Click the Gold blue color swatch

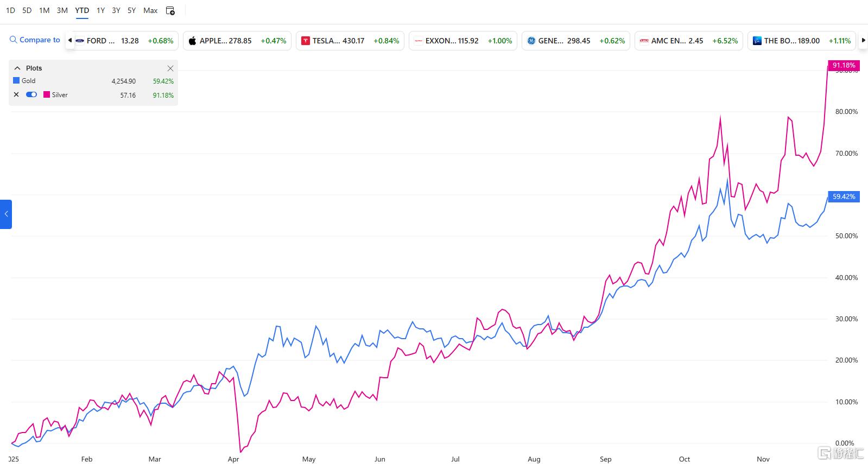click(x=16, y=81)
